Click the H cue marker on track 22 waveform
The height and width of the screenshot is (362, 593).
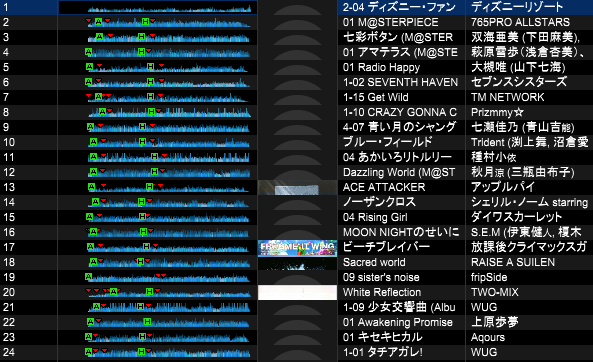click(147, 321)
